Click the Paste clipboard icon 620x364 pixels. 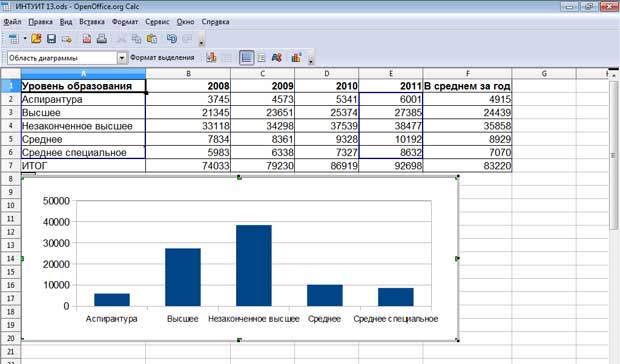(x=152, y=39)
